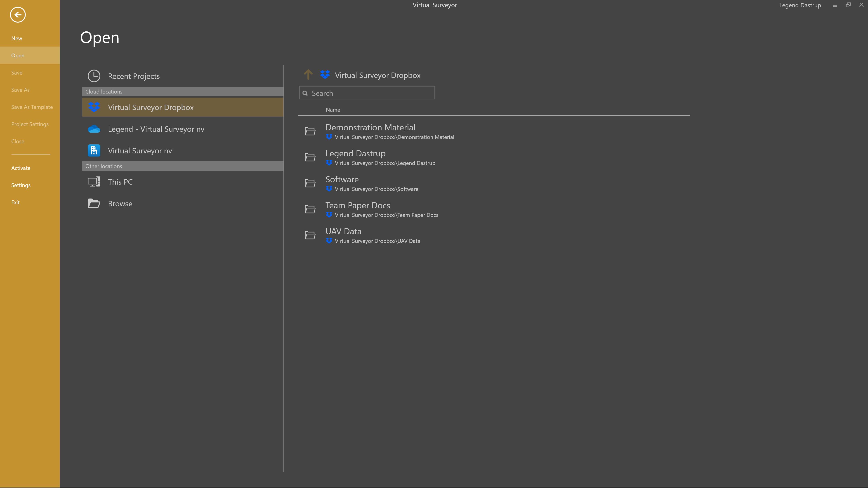Screen dimensions: 868x488
Task: Open the Legend Dastrup folder
Action: [355, 154]
